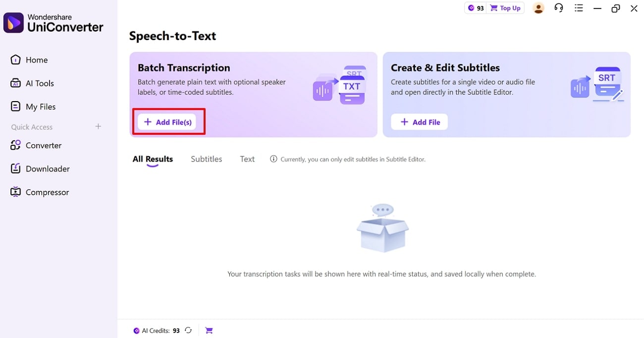Select the Text results tab
This screenshot has width=644, height=338.
pos(247,159)
